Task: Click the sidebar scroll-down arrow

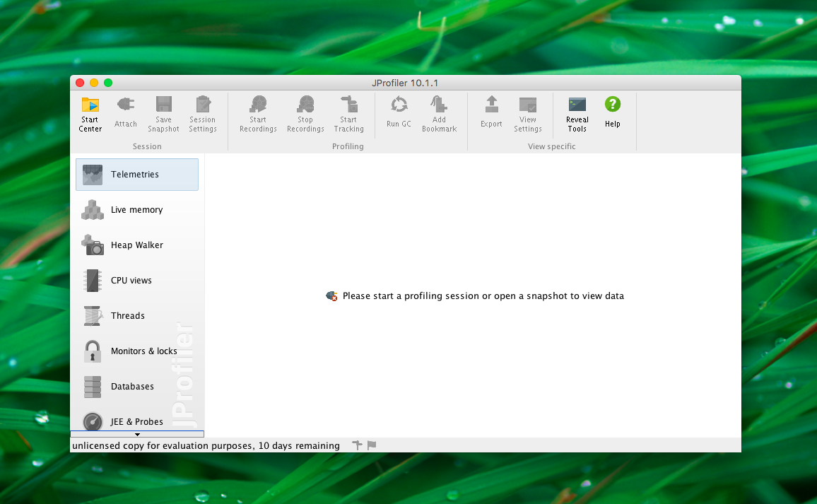Action: pos(138,434)
